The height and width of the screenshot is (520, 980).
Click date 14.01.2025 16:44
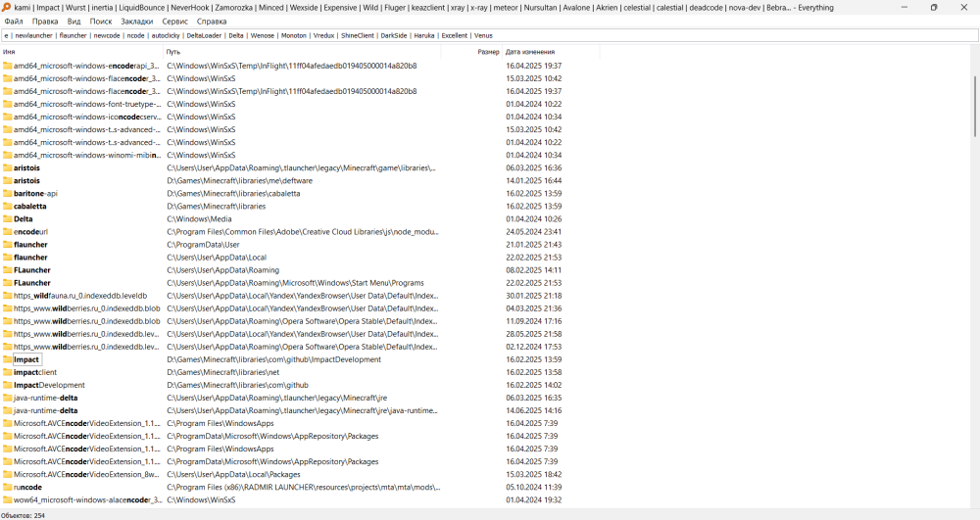tap(534, 180)
